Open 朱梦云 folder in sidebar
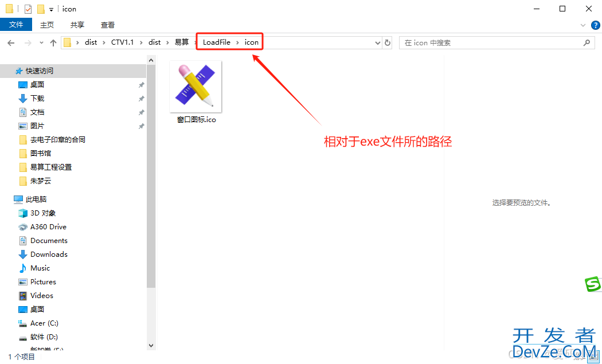The height and width of the screenshot is (364, 602). pyautogui.click(x=41, y=181)
